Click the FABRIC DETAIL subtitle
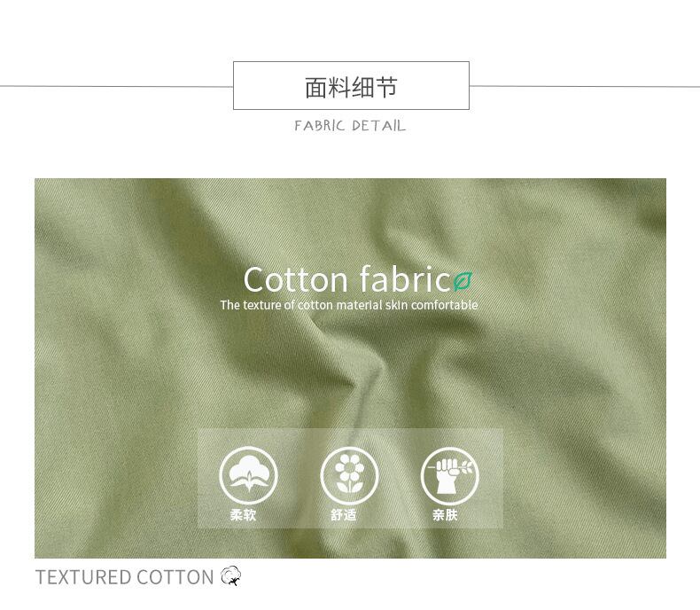 (x=350, y=126)
